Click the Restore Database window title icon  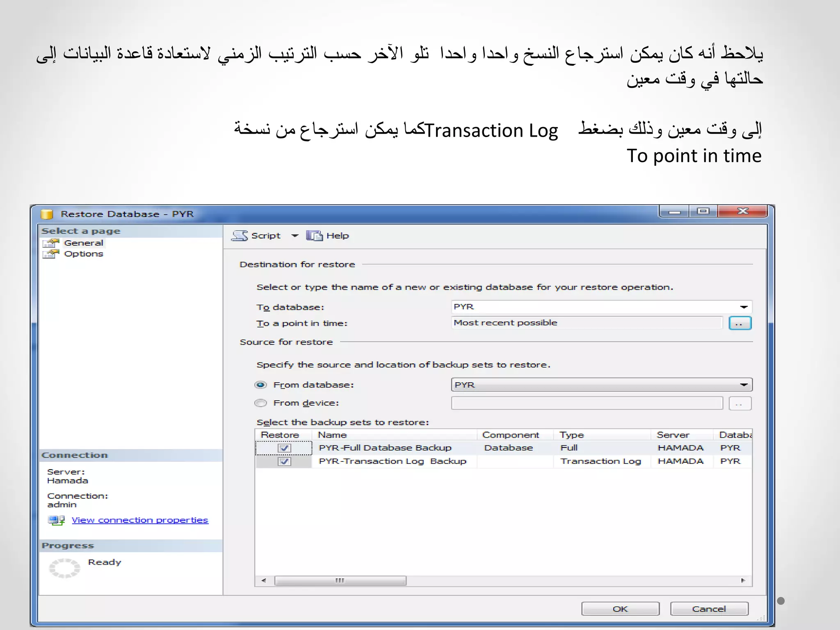pos(47,214)
